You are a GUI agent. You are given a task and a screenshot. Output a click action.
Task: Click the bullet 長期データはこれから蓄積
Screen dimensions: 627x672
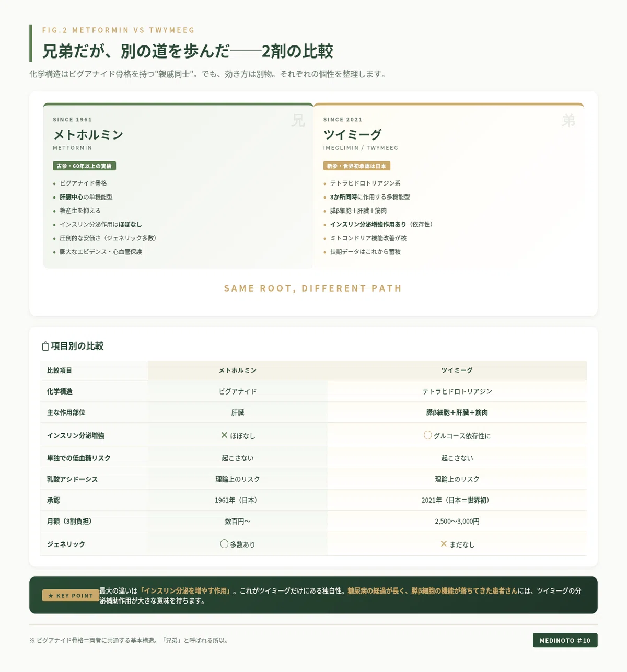pyautogui.click(x=365, y=251)
